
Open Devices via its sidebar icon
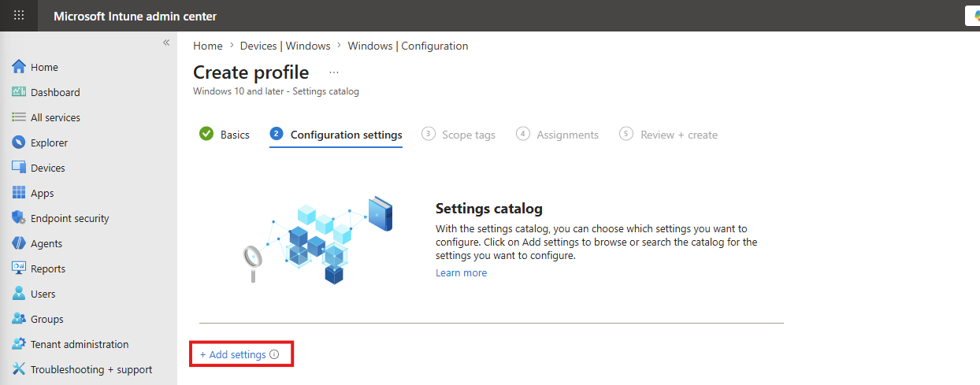19,168
